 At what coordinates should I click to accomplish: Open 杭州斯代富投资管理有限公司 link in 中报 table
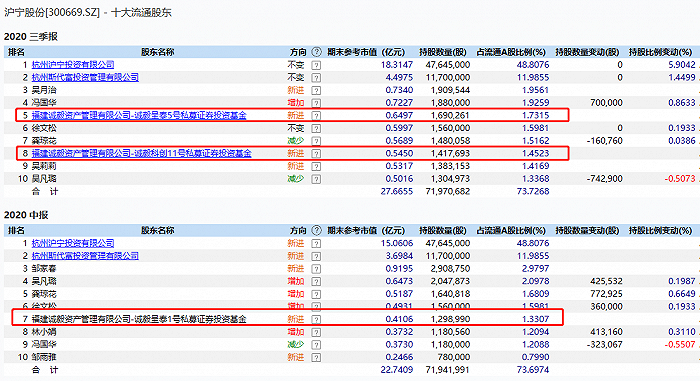pyautogui.click(x=85, y=256)
